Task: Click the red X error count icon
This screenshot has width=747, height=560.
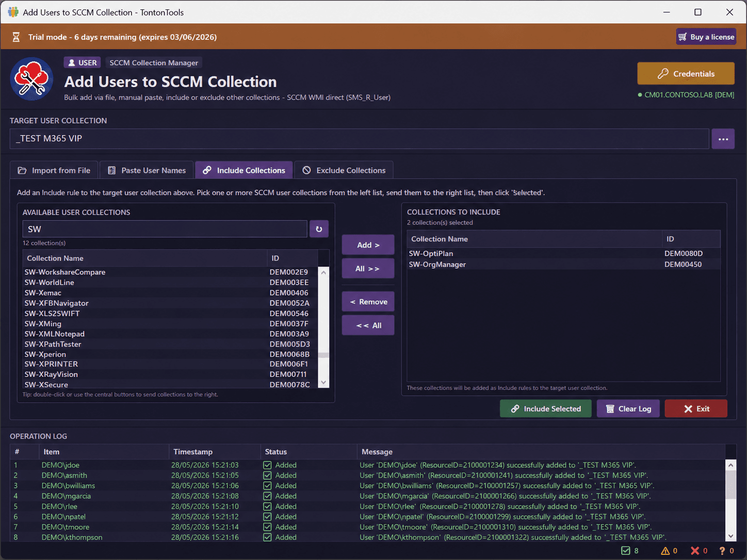Action: 695,551
